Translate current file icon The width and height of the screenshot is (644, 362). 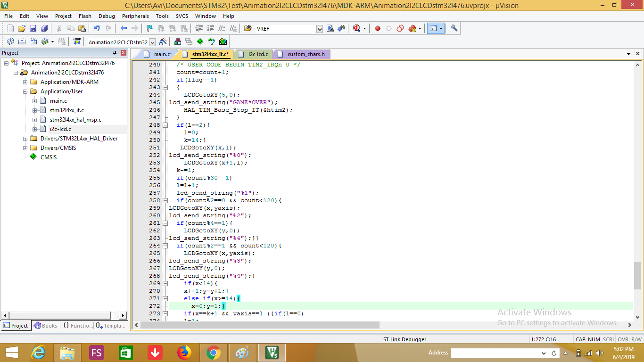[x=10, y=41]
